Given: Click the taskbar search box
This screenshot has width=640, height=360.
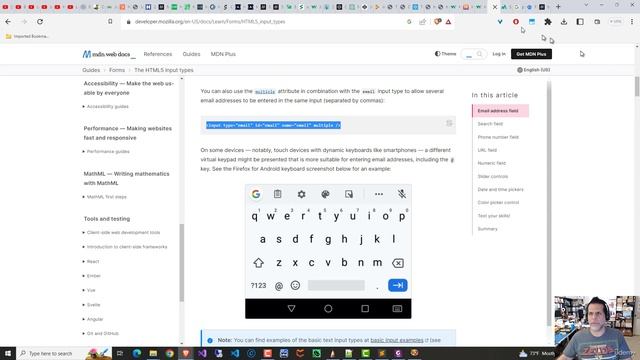Looking at the screenshot, I should coord(63,353).
